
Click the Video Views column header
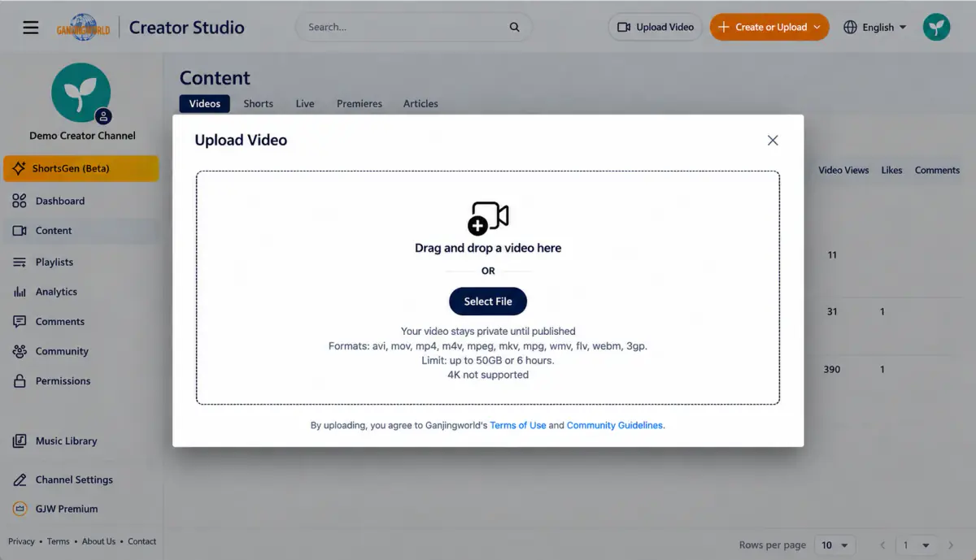[x=843, y=171]
